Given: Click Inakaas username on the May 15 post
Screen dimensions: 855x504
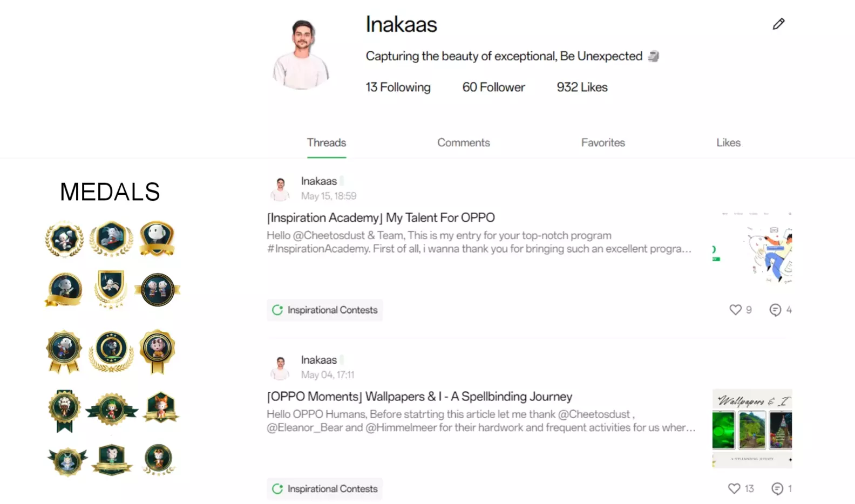Looking at the screenshot, I should (x=318, y=181).
